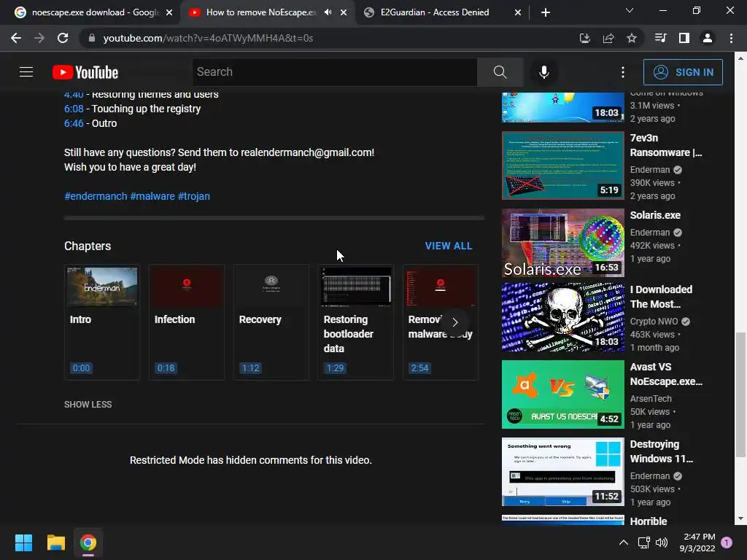Open the I Downloaded The Most video title
The width and height of the screenshot is (747, 560).
click(x=661, y=297)
